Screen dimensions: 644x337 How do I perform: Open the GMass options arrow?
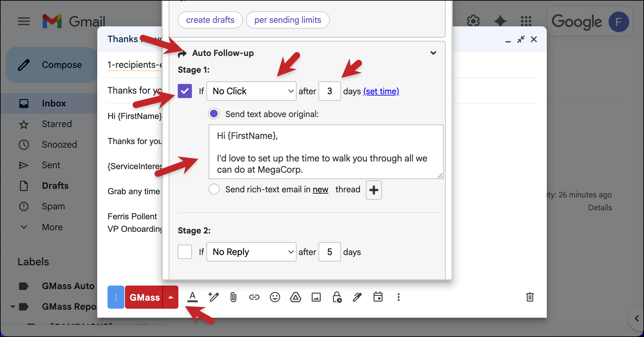(x=171, y=297)
